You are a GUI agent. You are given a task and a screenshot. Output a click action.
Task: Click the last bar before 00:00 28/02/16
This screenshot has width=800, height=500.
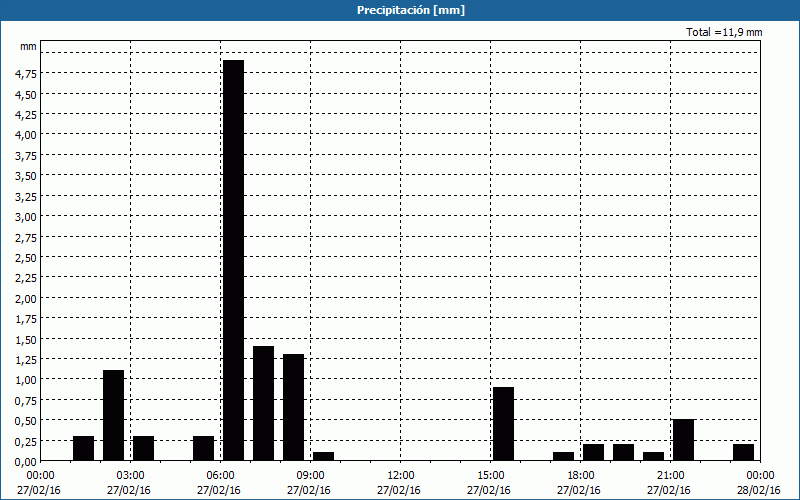coord(743,452)
